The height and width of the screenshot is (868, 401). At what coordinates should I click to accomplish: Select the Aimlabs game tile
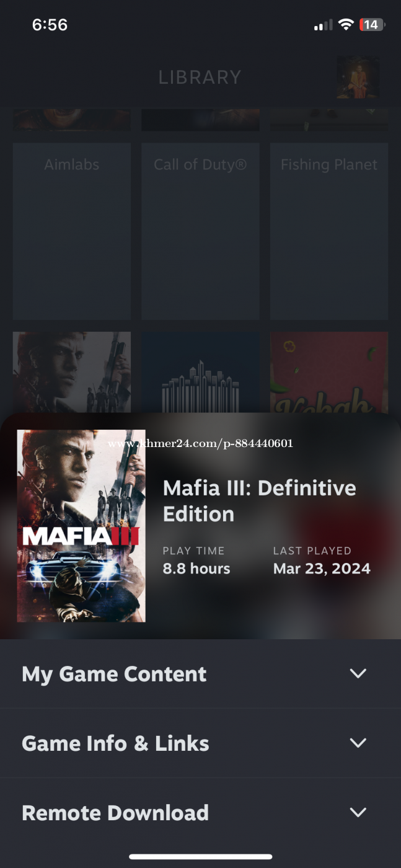72,231
